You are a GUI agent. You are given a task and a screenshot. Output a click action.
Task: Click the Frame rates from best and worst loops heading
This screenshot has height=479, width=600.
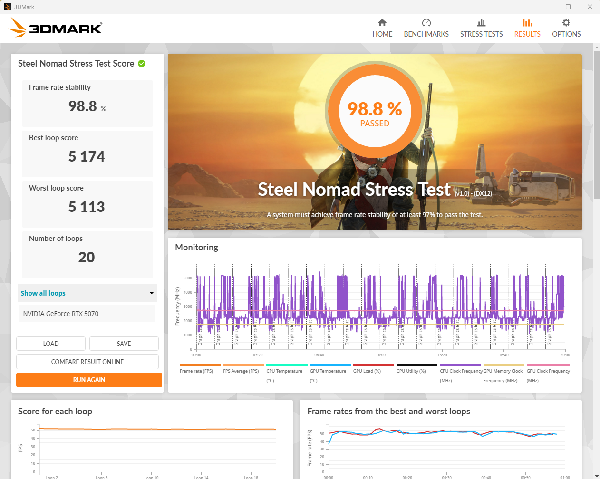(x=389, y=411)
